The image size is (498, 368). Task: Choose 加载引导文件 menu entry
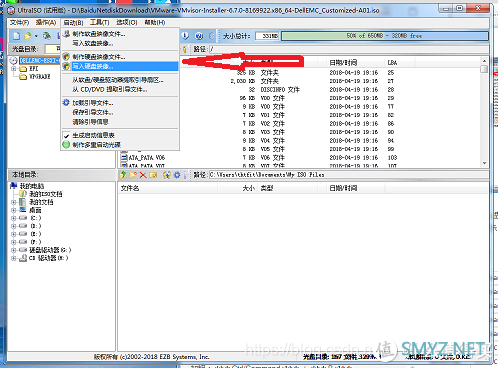[x=120, y=103]
